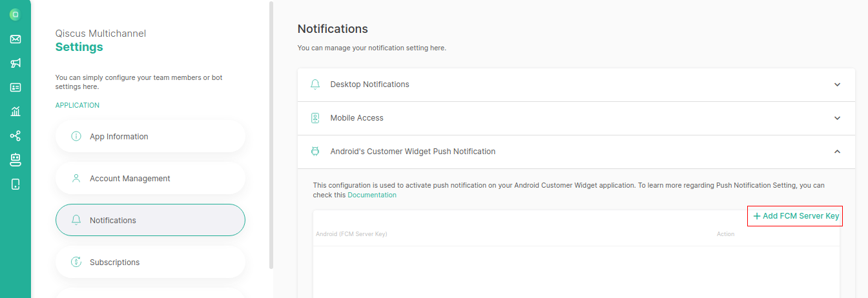868x298 pixels.
Task: Open the inbox mail icon in sidebar
Action: click(15, 39)
